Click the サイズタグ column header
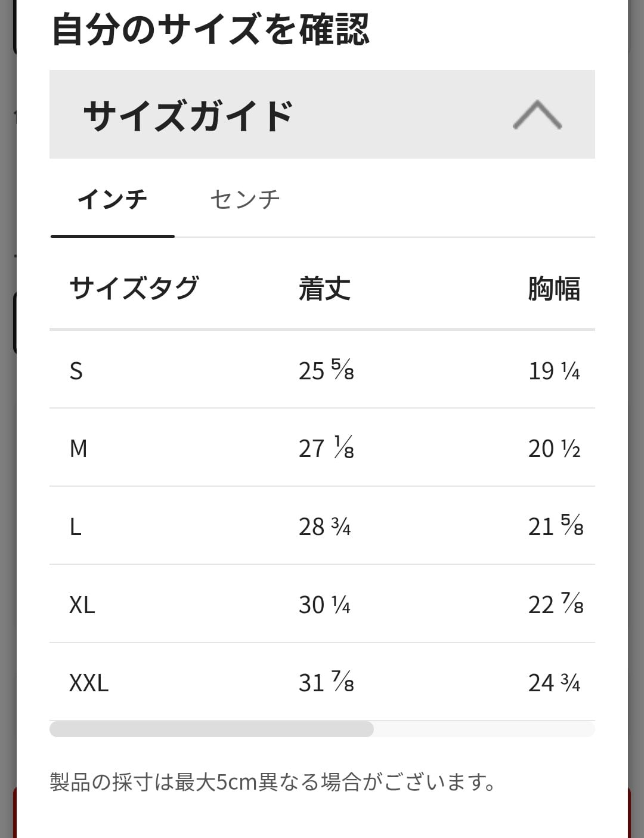 click(x=134, y=288)
